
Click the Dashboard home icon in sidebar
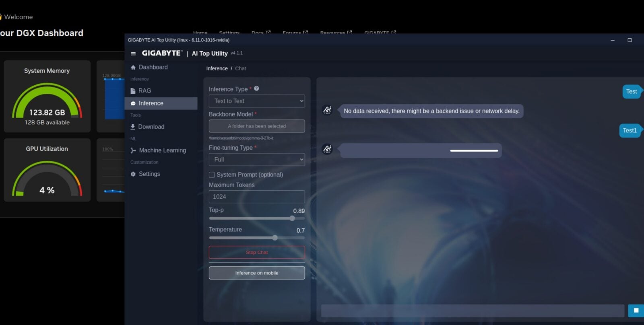point(133,68)
